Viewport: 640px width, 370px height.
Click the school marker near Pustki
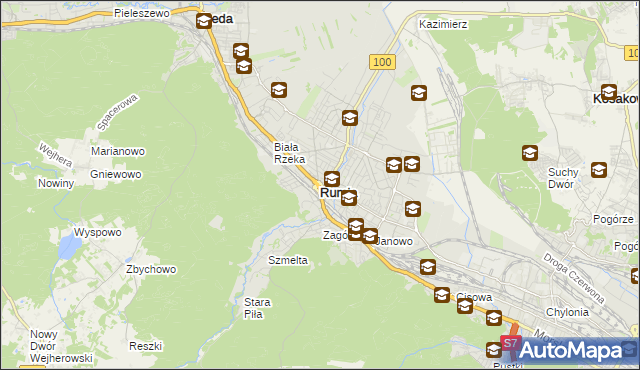click(x=494, y=350)
